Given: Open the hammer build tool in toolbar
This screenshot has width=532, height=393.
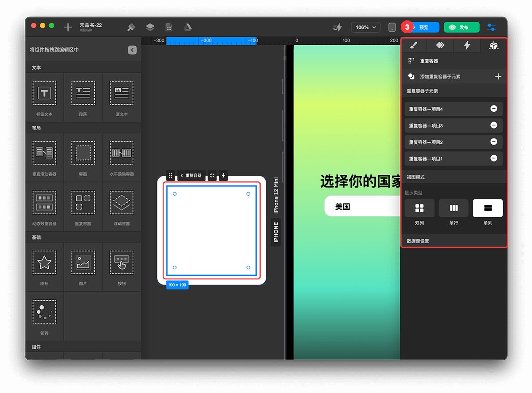Looking at the screenshot, I should [131, 28].
